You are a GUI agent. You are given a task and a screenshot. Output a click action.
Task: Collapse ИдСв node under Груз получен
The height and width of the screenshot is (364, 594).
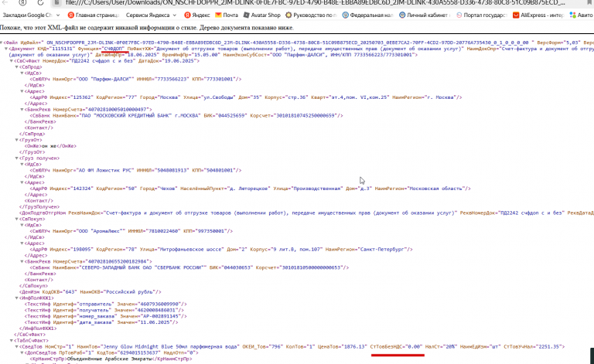(22, 164)
